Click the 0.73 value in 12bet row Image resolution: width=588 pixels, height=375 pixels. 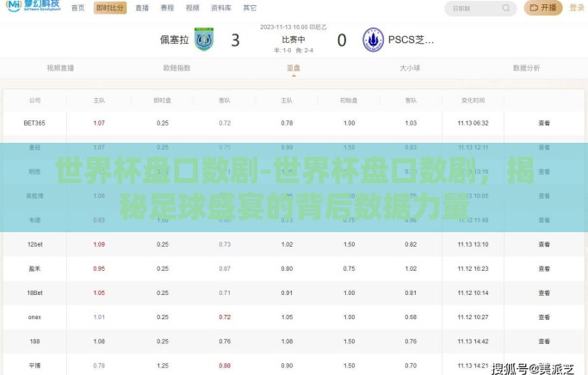[x=225, y=244]
